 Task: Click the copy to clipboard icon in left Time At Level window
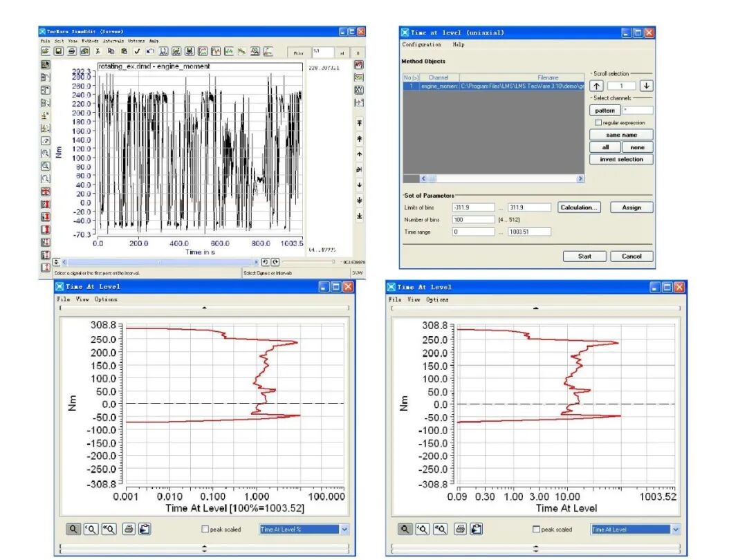click(145, 529)
